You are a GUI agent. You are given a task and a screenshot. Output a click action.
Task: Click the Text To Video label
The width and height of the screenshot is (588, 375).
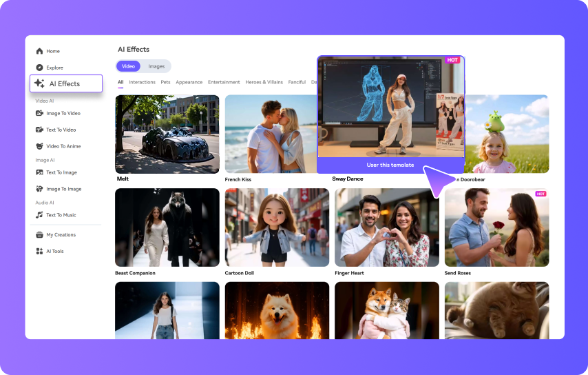point(61,130)
